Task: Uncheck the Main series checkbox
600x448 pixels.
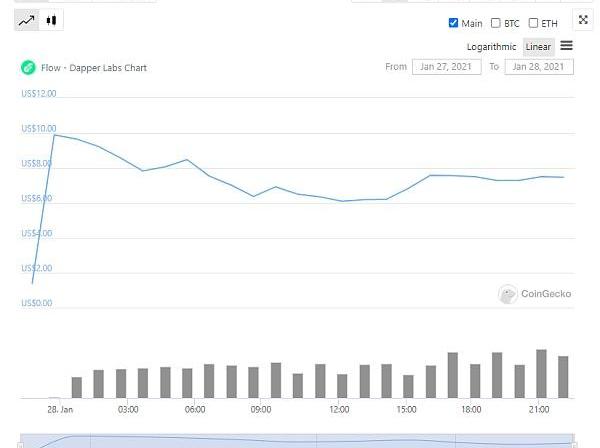Action: point(453,23)
